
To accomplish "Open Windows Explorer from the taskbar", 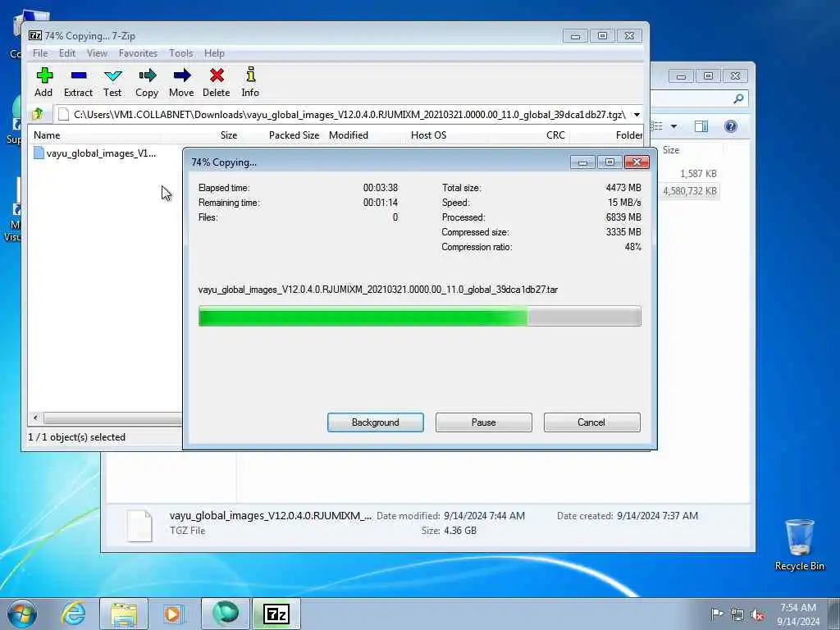I will 124,614.
